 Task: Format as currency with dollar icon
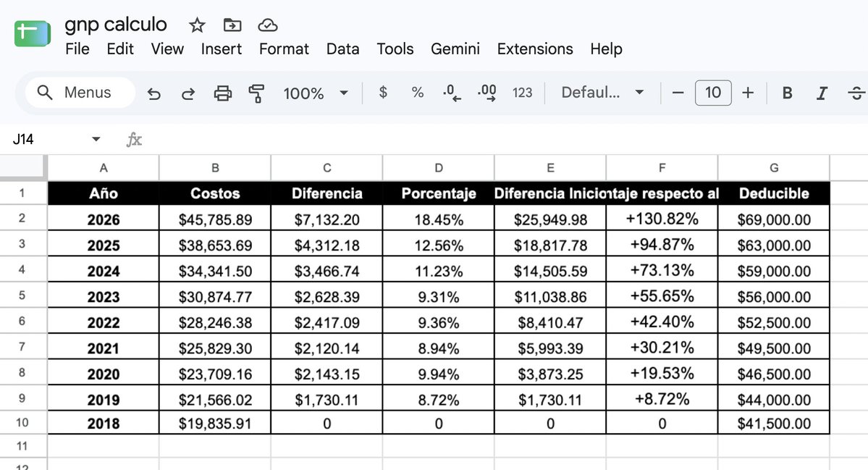[x=382, y=92]
